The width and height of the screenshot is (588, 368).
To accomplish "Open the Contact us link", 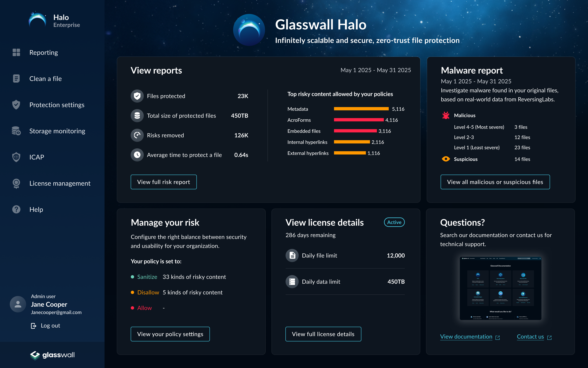I will [x=530, y=337].
